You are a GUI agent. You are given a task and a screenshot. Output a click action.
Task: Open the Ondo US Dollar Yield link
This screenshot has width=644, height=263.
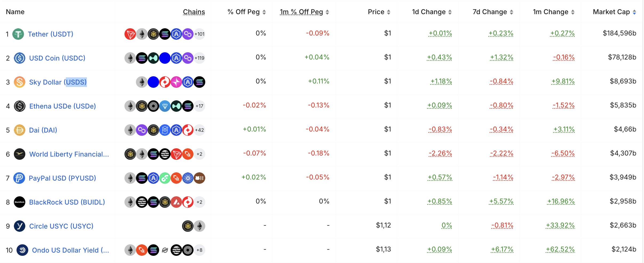click(x=70, y=250)
